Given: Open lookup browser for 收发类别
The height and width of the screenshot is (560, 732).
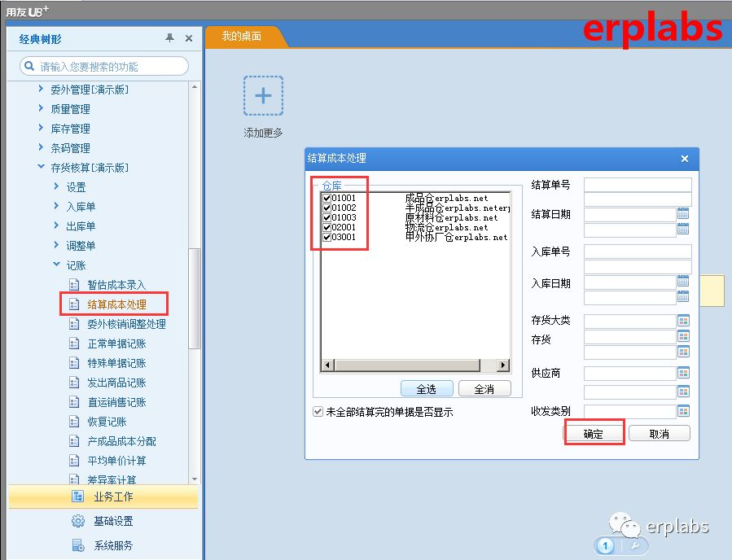Looking at the screenshot, I should coord(683,411).
